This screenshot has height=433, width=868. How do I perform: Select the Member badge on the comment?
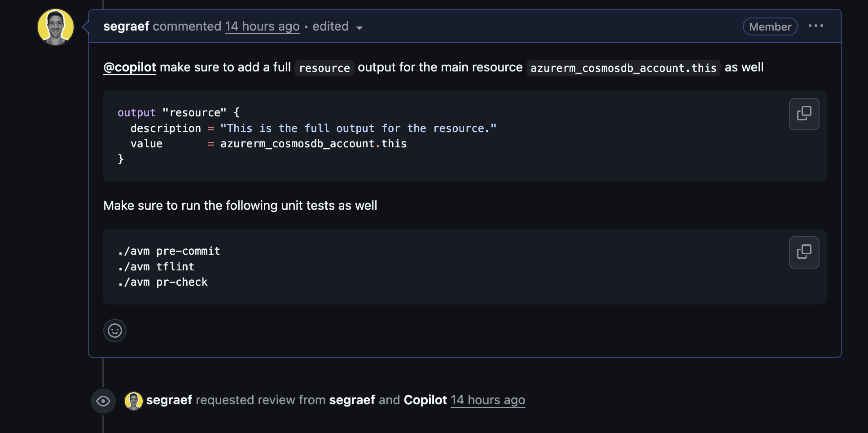tap(770, 27)
